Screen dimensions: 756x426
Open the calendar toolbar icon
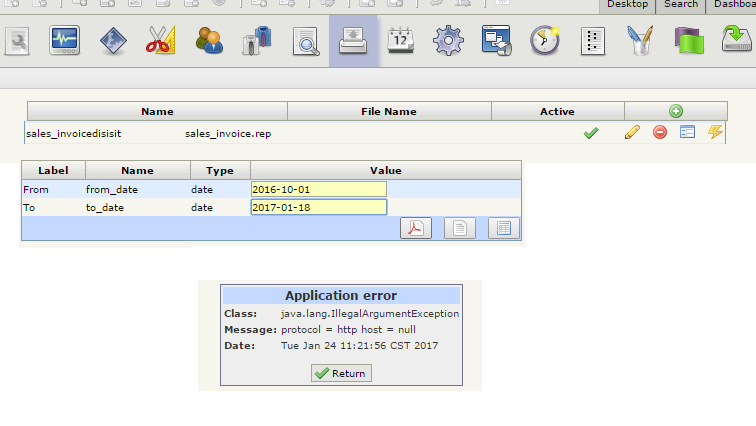click(401, 41)
